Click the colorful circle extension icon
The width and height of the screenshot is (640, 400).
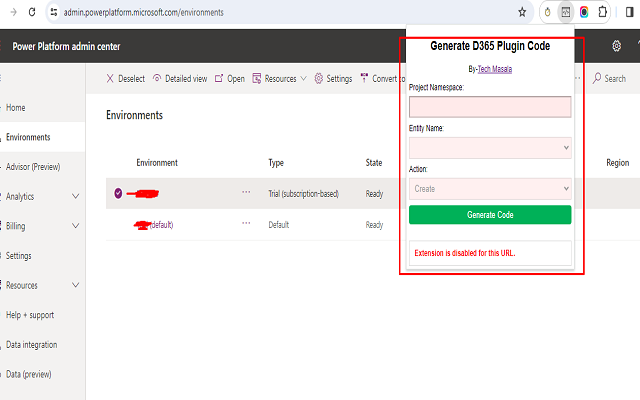click(584, 12)
